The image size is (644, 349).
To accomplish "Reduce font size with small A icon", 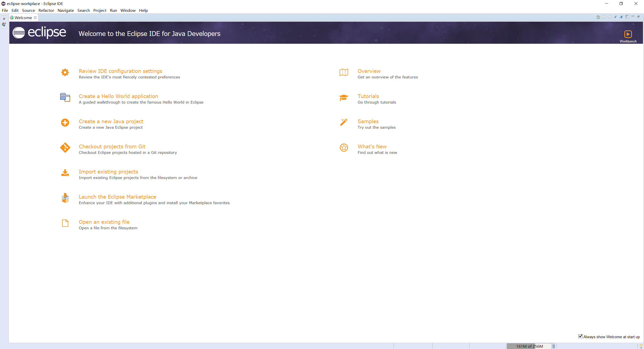I will [x=615, y=17].
